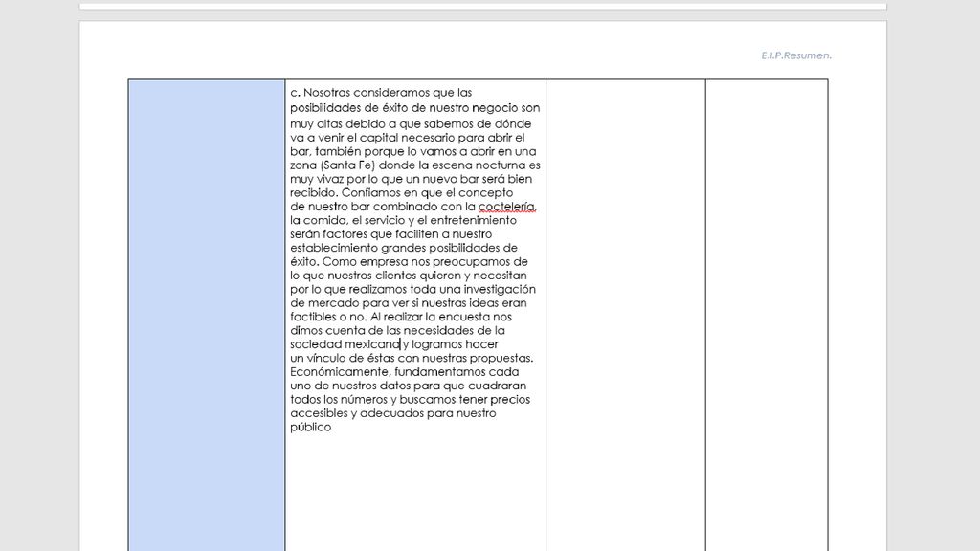This screenshot has width=980, height=551.
Task: Click the words "(Santa Fe)" in the paragraph
Action: point(347,165)
